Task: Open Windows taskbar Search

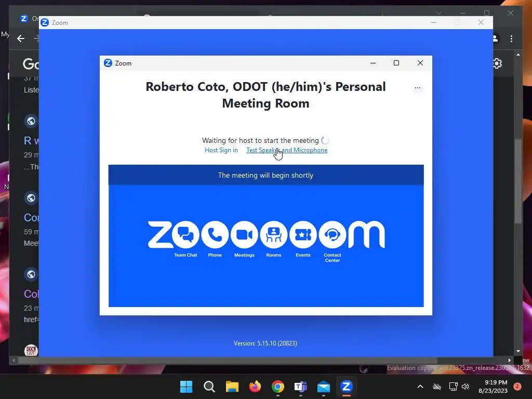Action: (209, 387)
